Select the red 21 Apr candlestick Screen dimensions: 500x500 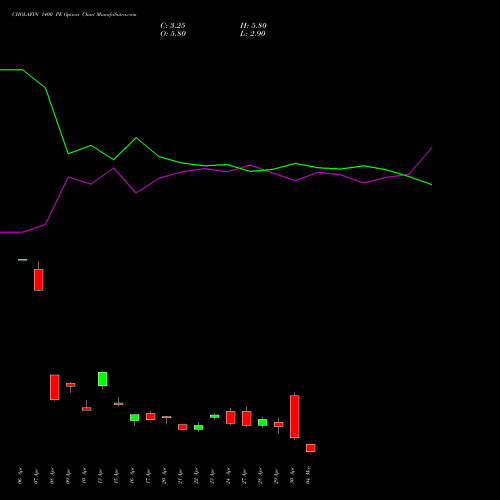(x=183, y=427)
